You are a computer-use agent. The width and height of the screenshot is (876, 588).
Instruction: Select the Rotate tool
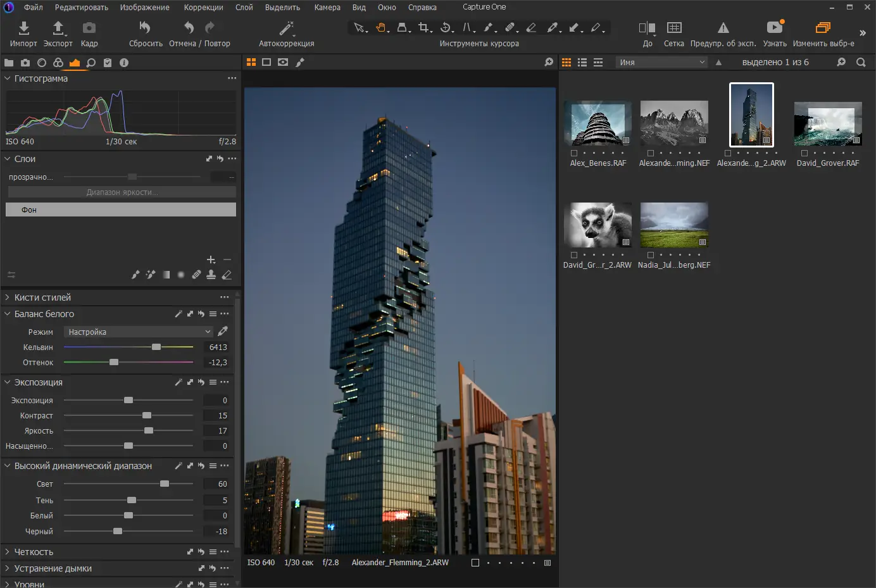pyautogui.click(x=446, y=28)
